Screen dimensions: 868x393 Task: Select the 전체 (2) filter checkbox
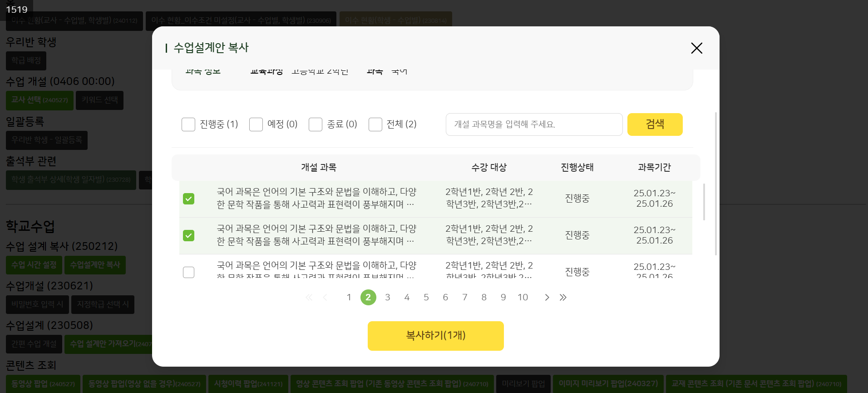(x=375, y=124)
